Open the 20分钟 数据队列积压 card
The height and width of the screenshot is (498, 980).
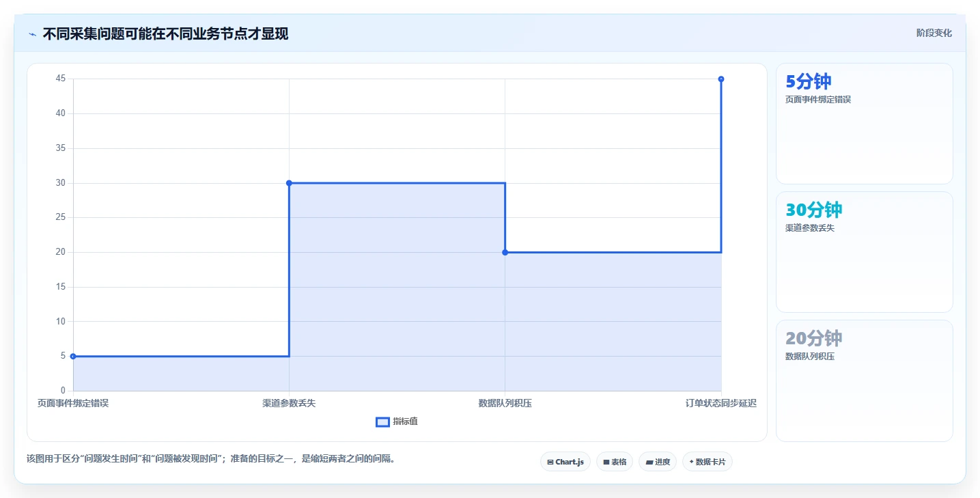[x=864, y=381]
